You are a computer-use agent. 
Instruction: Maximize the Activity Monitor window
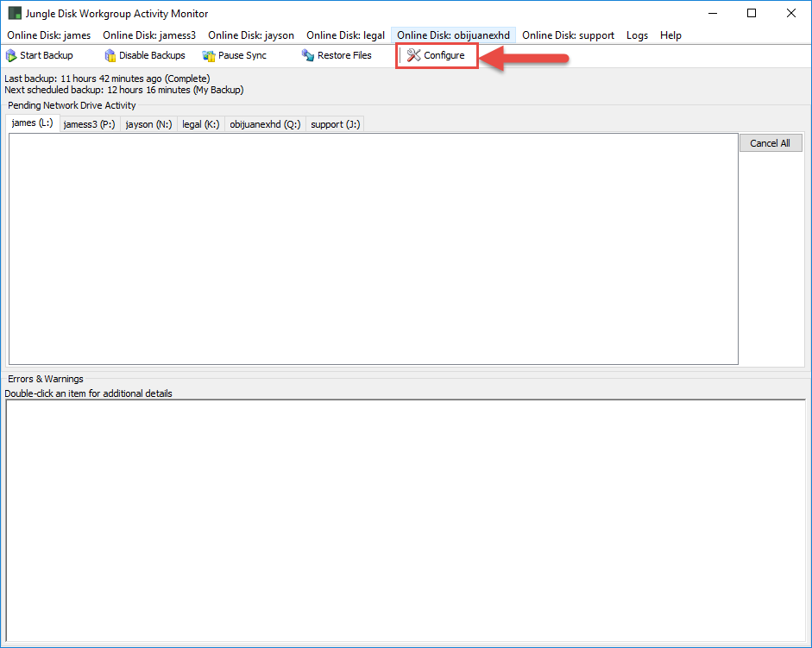point(752,14)
